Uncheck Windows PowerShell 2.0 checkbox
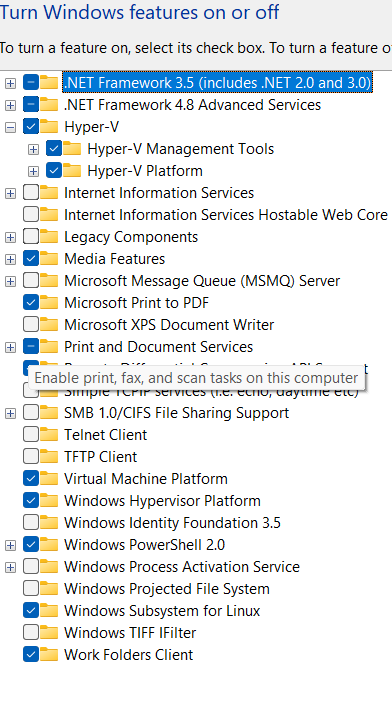392x716 pixels. pyautogui.click(x=31, y=545)
